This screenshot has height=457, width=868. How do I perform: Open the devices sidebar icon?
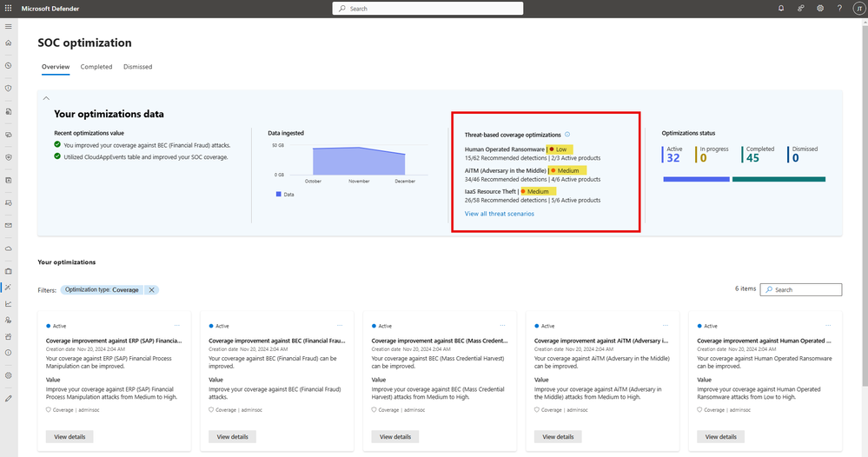[x=9, y=135]
